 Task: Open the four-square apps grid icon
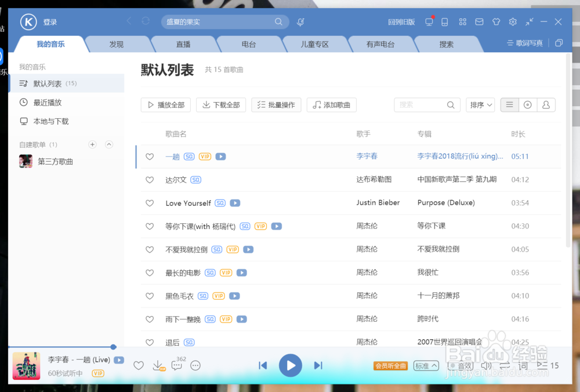(462, 22)
